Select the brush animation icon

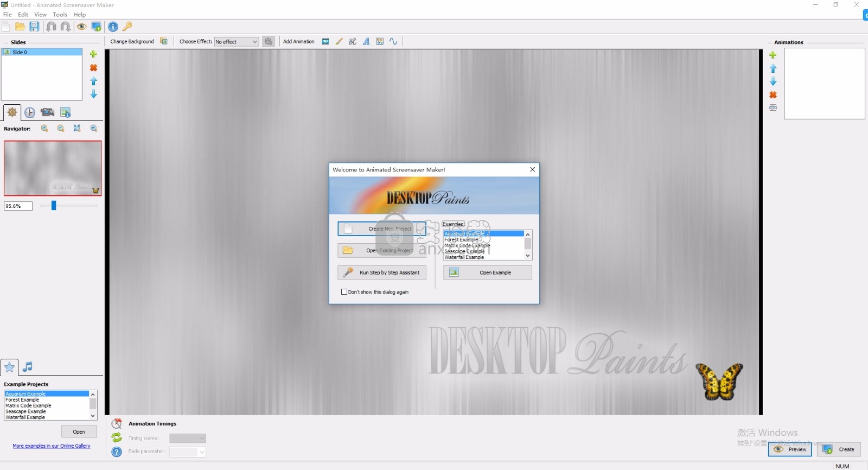[339, 41]
